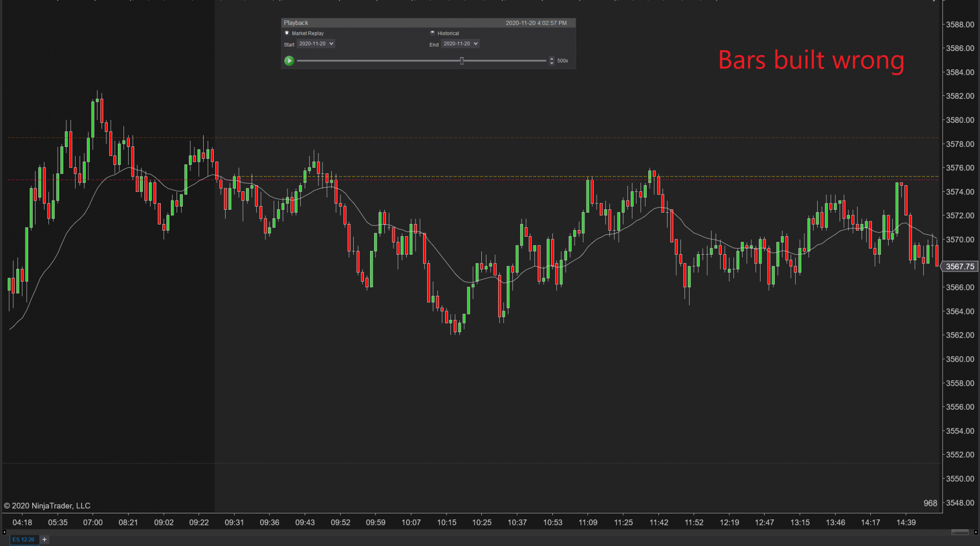The width and height of the screenshot is (980, 546).
Task: Click the 13:15 time axis label
Action: click(800, 523)
